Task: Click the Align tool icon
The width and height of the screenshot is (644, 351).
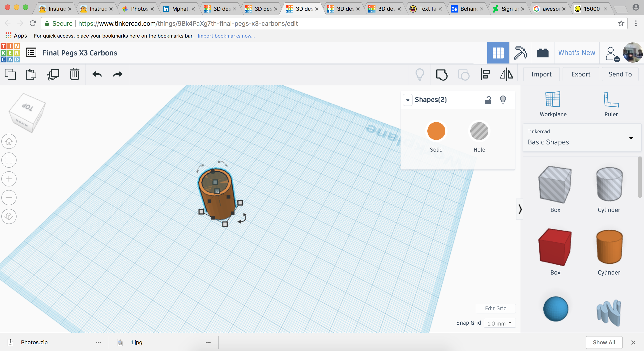Action: tap(485, 74)
